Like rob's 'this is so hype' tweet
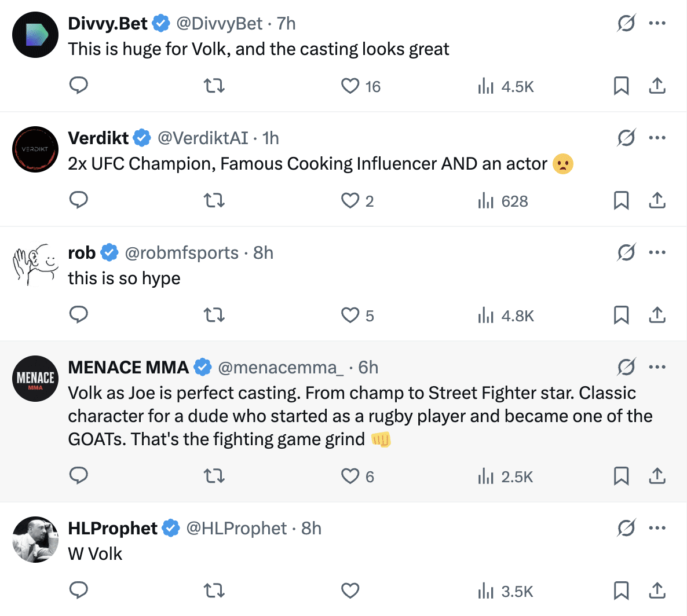The image size is (687, 616). point(350,315)
